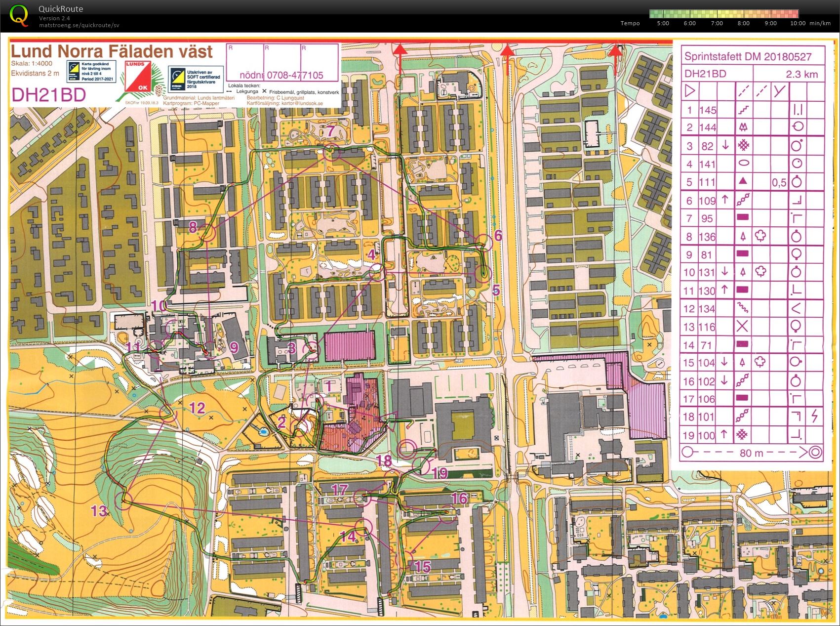The image size is (840, 626).
Task: Click control code 145 in row 1
Action: coord(707,110)
